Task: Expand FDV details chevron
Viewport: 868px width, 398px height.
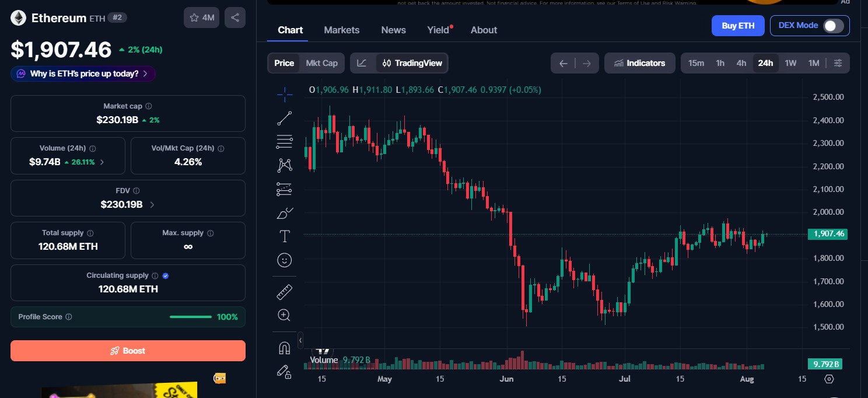Action: tap(152, 205)
